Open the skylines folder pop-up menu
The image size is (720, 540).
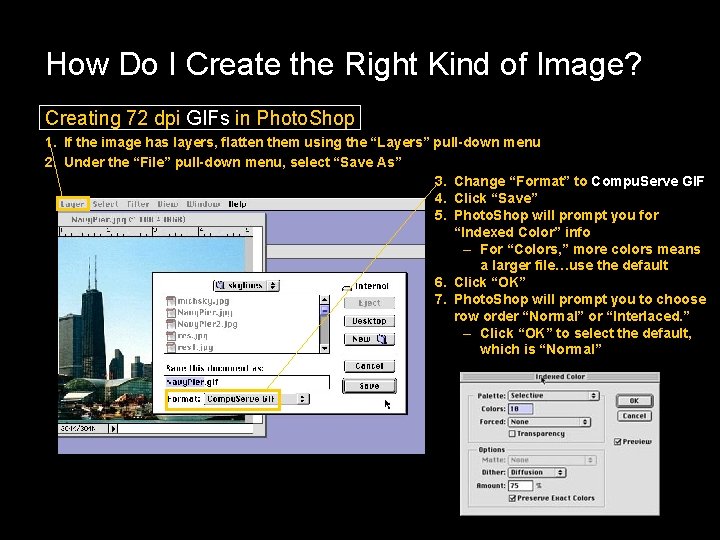coord(246,285)
